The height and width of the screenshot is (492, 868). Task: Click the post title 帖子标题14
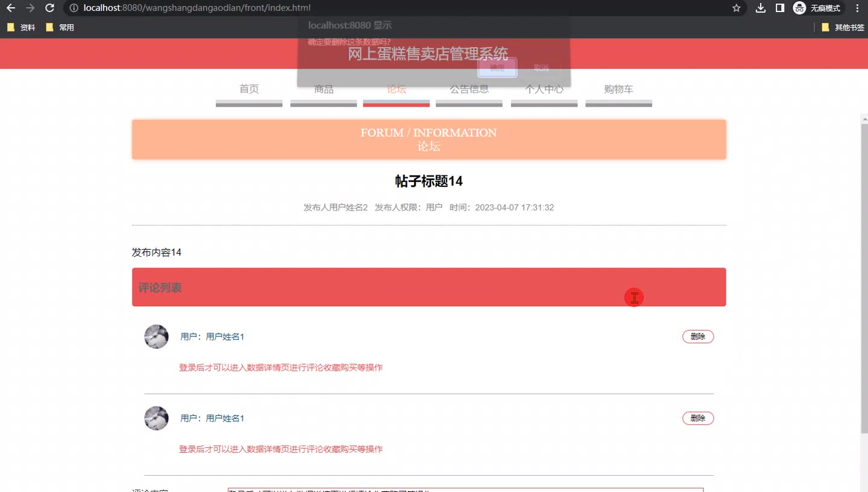[429, 181]
